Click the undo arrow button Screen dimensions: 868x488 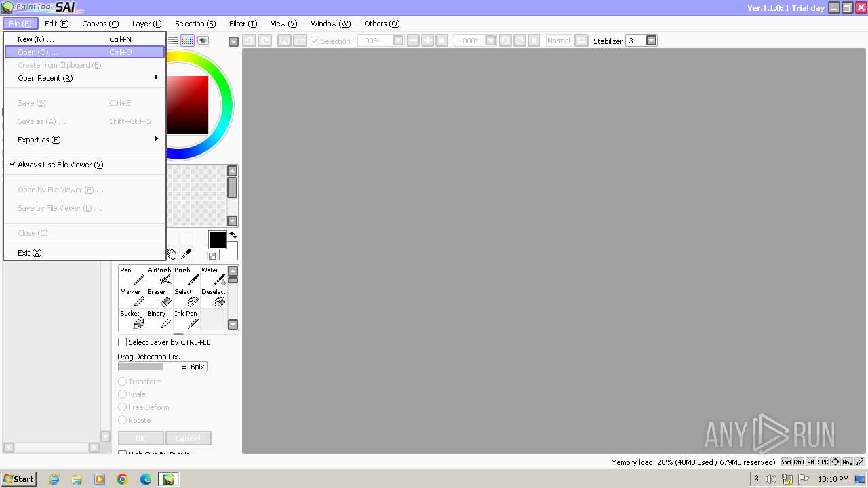248,41
